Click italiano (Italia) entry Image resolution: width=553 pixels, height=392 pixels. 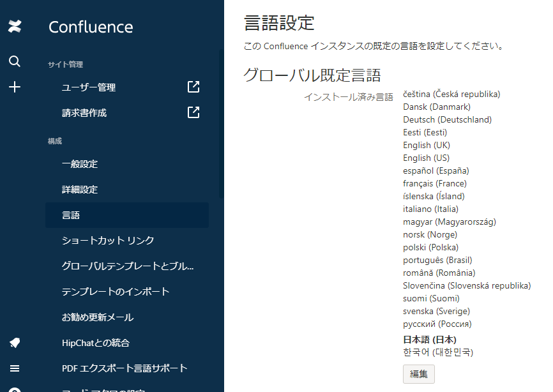click(x=430, y=209)
